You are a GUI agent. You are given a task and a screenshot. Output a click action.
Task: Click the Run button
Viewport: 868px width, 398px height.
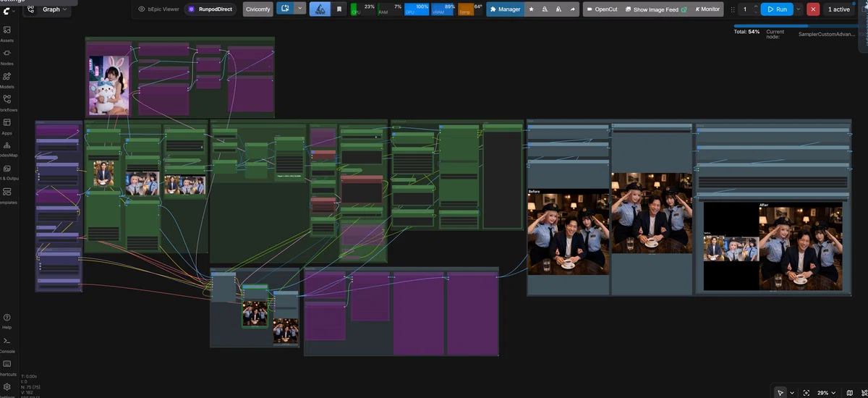coord(777,9)
